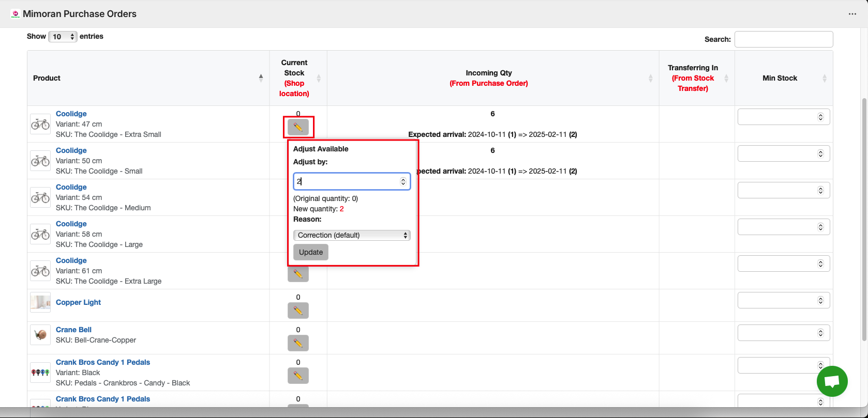This screenshot has height=418, width=868.
Task: Open the Copper Light product link
Action: [79, 302]
